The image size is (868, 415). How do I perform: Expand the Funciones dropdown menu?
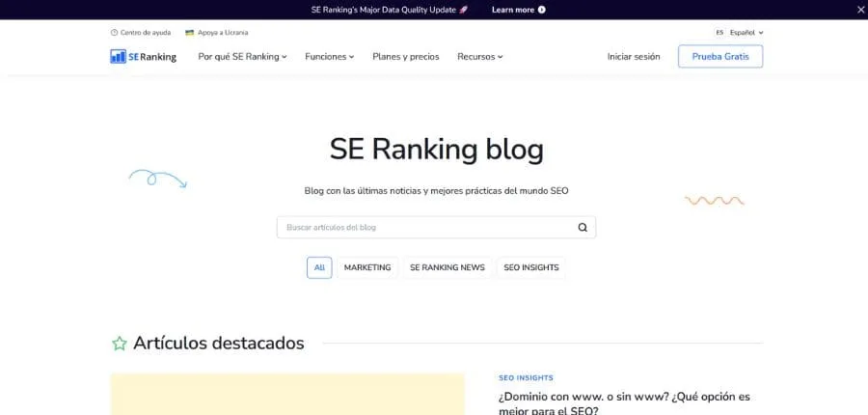329,57
